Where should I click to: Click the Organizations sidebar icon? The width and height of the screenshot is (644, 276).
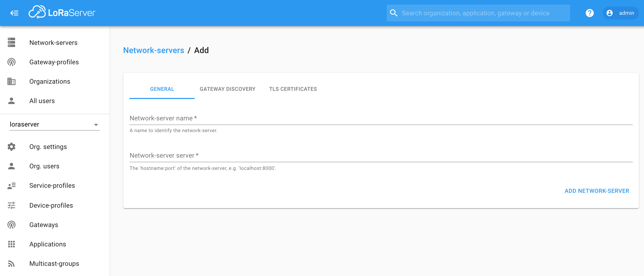(11, 81)
